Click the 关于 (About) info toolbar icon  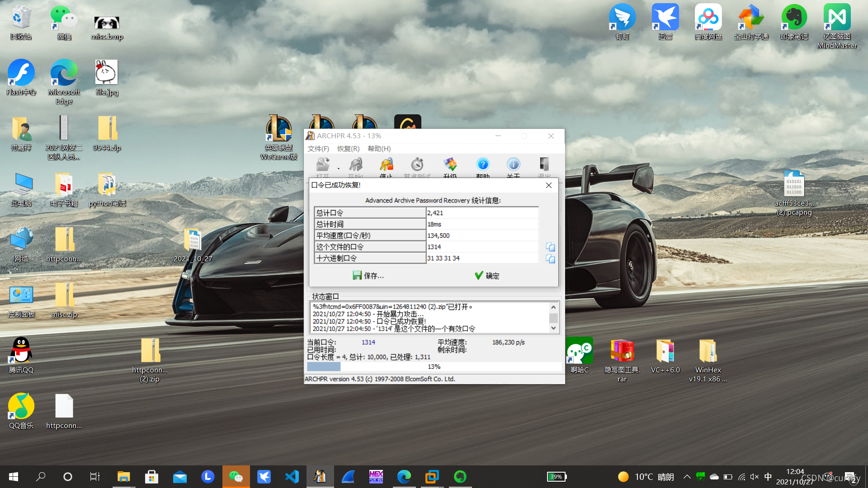tap(513, 165)
